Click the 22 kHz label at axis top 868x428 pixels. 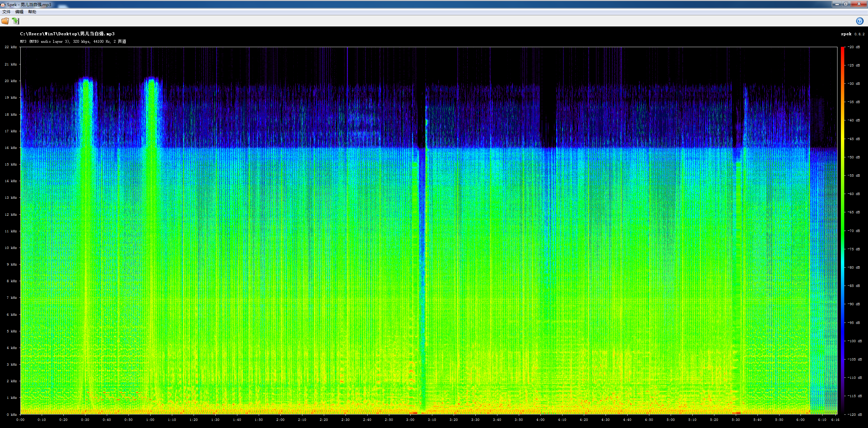click(x=11, y=47)
